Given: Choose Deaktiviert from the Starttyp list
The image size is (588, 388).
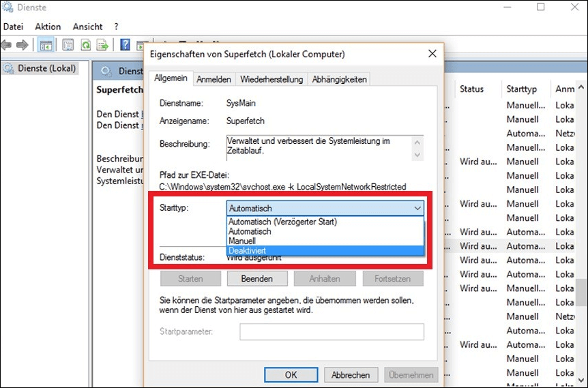Looking at the screenshot, I should click(248, 251).
